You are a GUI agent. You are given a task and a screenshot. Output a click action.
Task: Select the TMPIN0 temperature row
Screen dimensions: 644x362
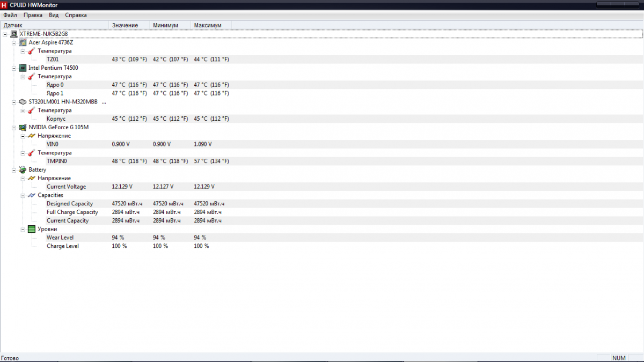pyautogui.click(x=57, y=161)
